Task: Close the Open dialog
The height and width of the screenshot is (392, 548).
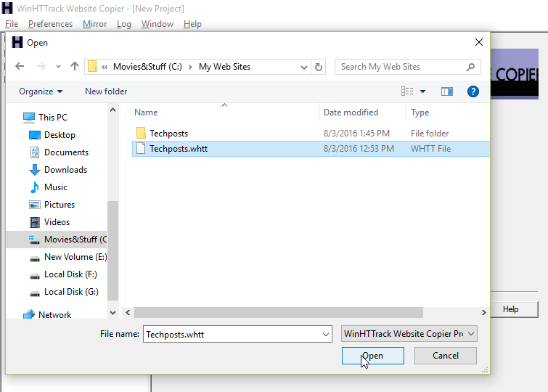Action: (x=479, y=42)
